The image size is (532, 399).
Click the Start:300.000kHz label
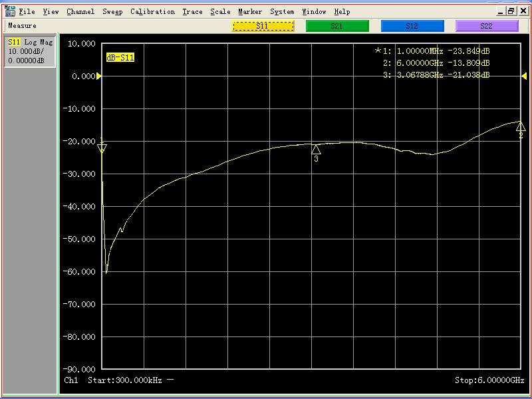[x=125, y=380]
